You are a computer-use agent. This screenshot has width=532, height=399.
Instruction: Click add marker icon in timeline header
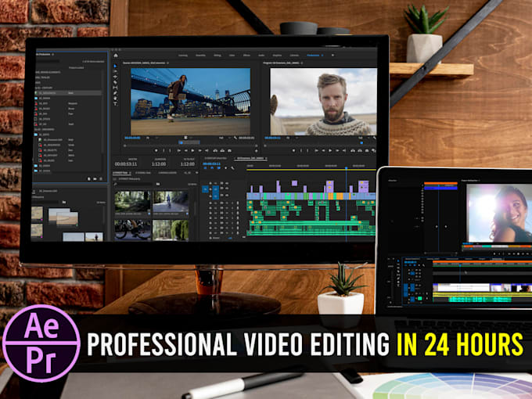click(x=225, y=168)
